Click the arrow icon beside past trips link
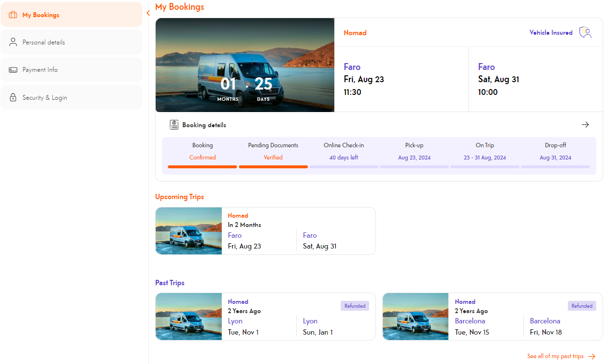The width and height of the screenshot is (607, 364). point(592,357)
